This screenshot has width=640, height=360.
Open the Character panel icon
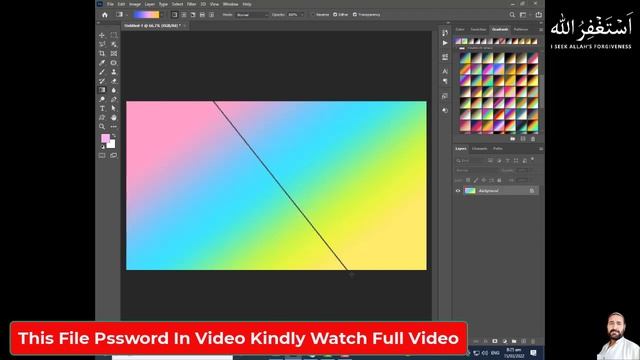(445, 71)
